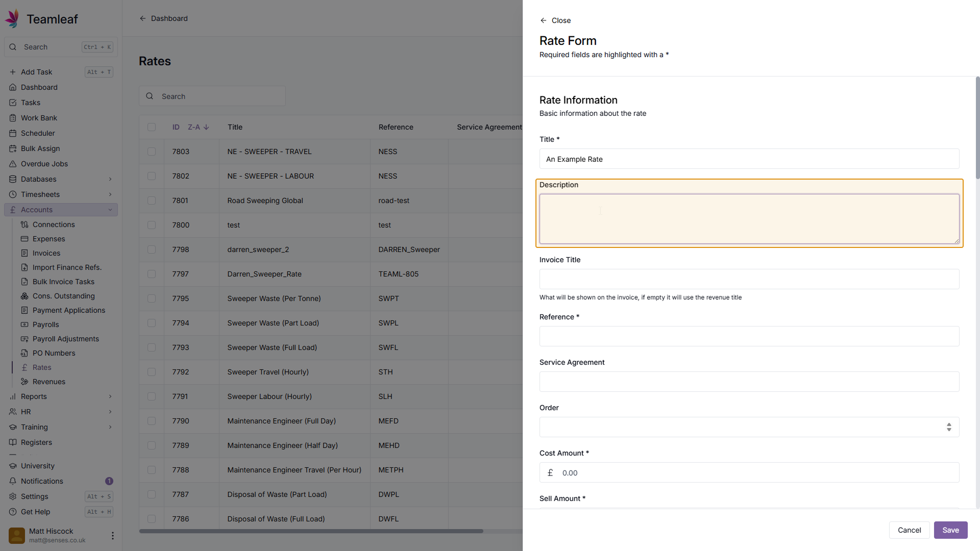980x551 pixels.
Task: Open University via graduation cap icon
Action: click(x=13, y=466)
